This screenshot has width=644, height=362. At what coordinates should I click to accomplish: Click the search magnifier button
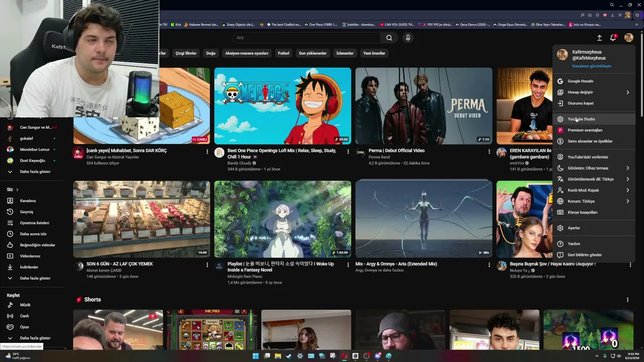click(x=389, y=38)
